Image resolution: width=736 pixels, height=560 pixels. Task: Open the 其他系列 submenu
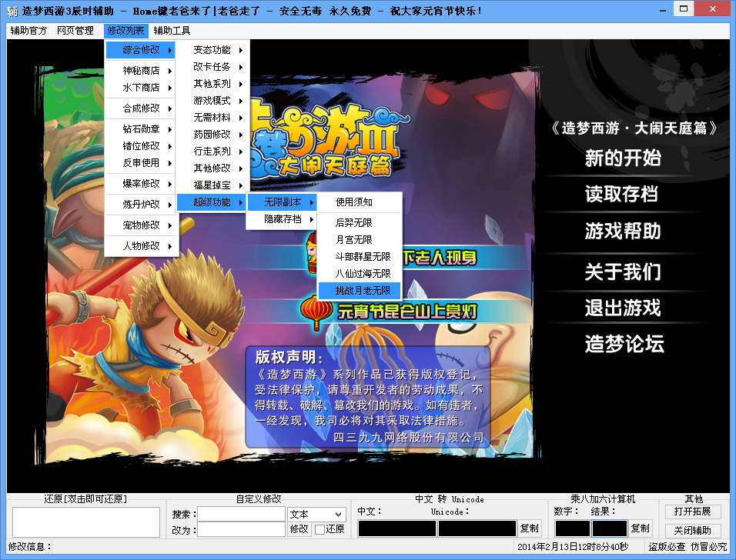click(212, 84)
